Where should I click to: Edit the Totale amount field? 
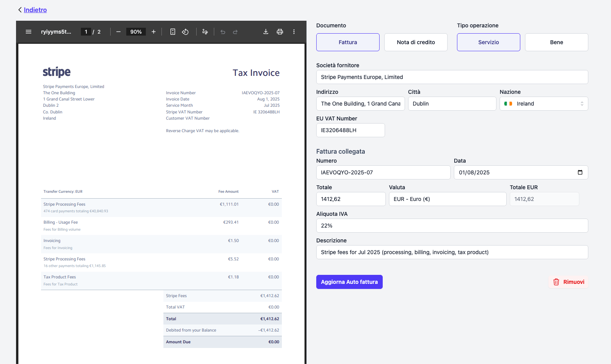click(351, 199)
